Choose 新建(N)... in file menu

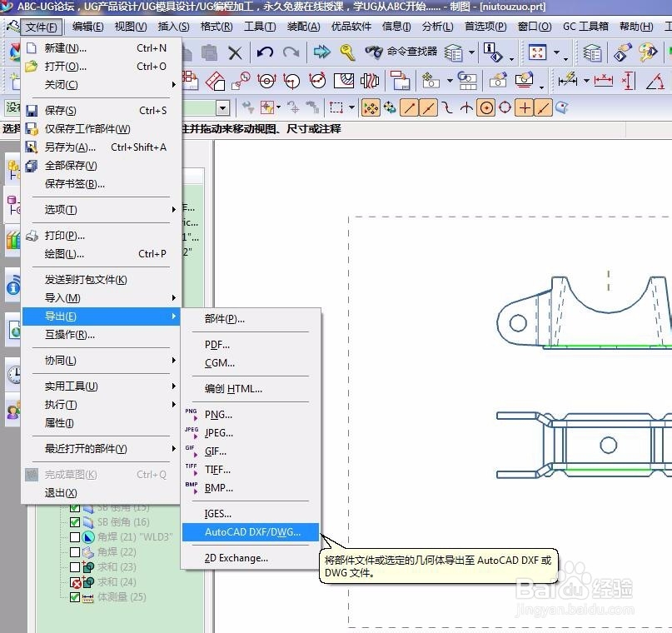(x=101, y=47)
